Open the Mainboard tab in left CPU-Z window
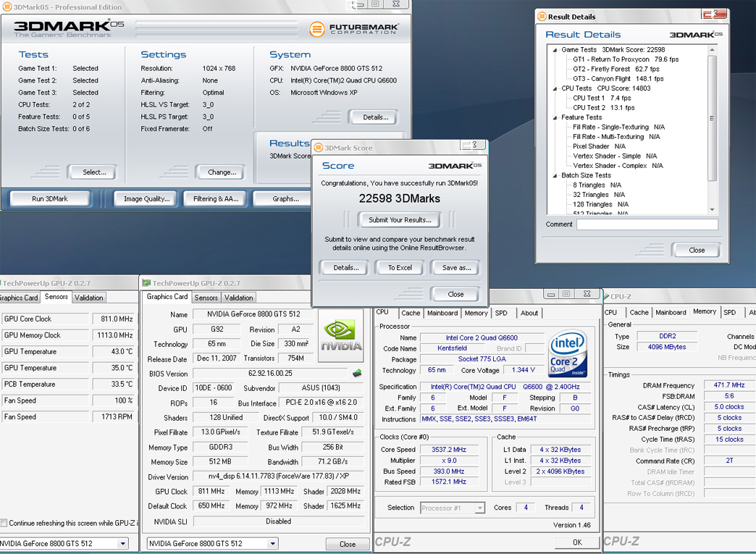This screenshot has width=756, height=554. click(442, 313)
